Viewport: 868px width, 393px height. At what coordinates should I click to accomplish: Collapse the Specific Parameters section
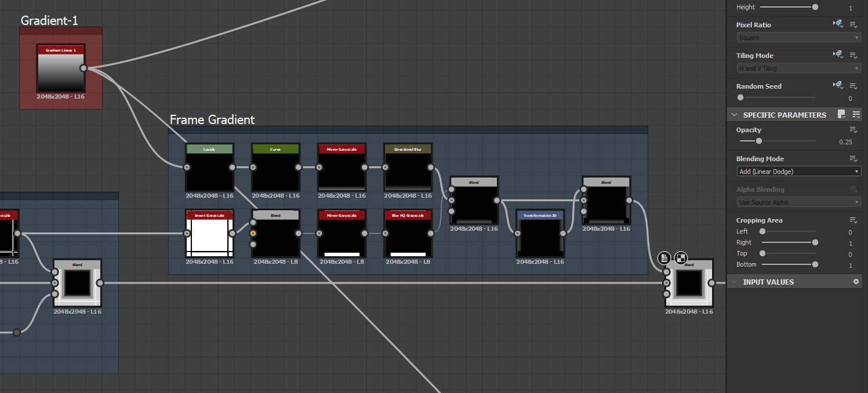[x=735, y=115]
